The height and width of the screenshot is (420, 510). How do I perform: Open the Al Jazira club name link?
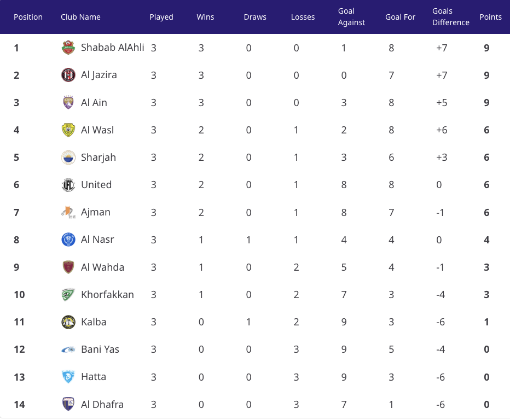pos(99,75)
